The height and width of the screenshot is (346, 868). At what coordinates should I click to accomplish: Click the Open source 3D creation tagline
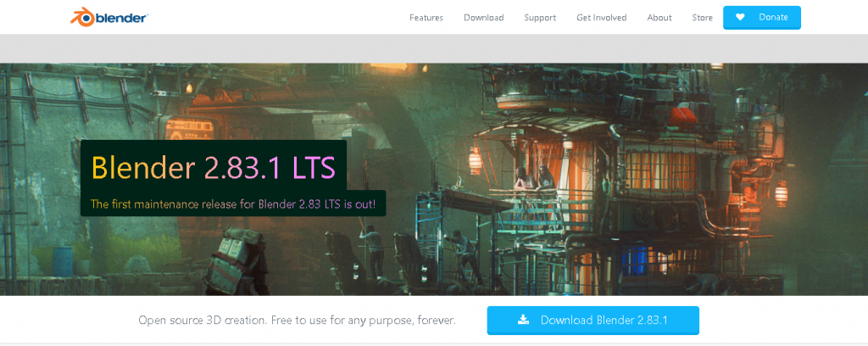click(298, 320)
